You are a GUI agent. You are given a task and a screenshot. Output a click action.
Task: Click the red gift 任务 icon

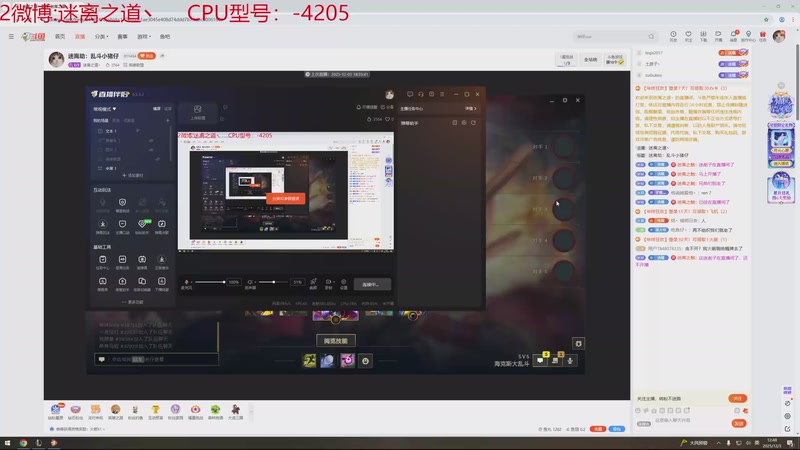click(x=763, y=36)
